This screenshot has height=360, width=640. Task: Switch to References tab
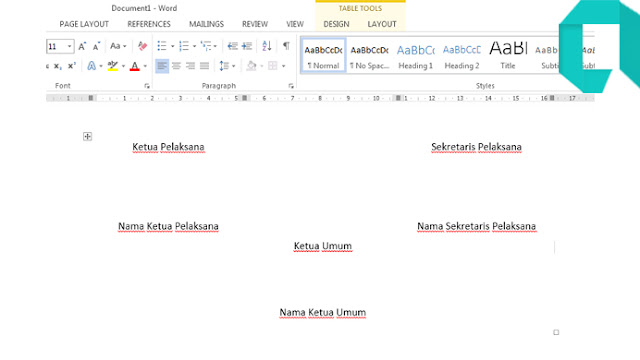pos(149,24)
